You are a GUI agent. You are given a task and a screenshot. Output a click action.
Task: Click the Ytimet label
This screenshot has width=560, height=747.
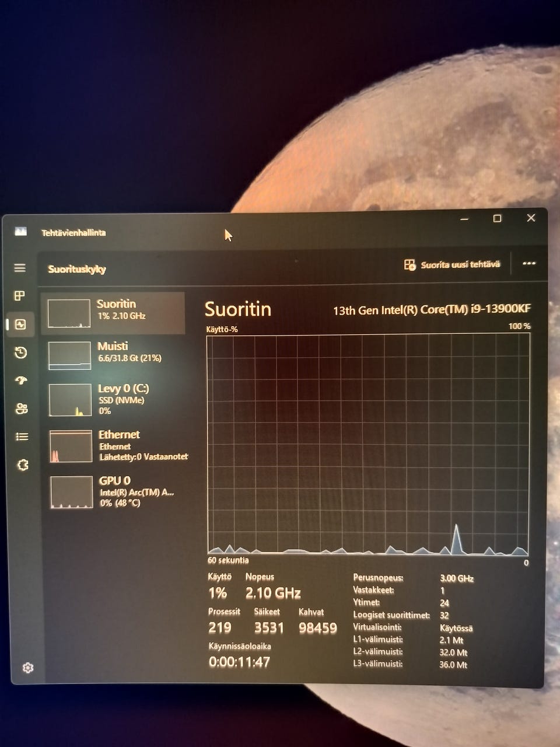pyautogui.click(x=366, y=602)
